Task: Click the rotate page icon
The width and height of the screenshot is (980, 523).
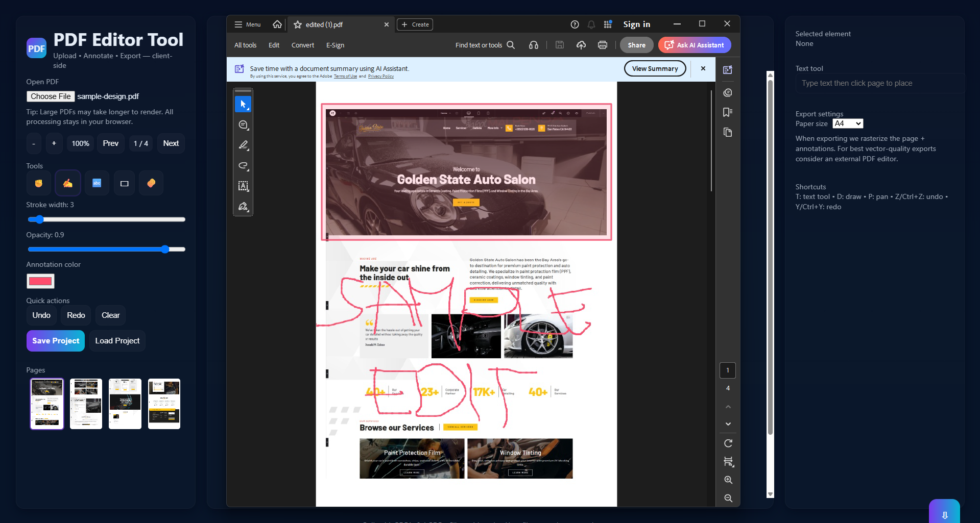Action: pos(728,443)
